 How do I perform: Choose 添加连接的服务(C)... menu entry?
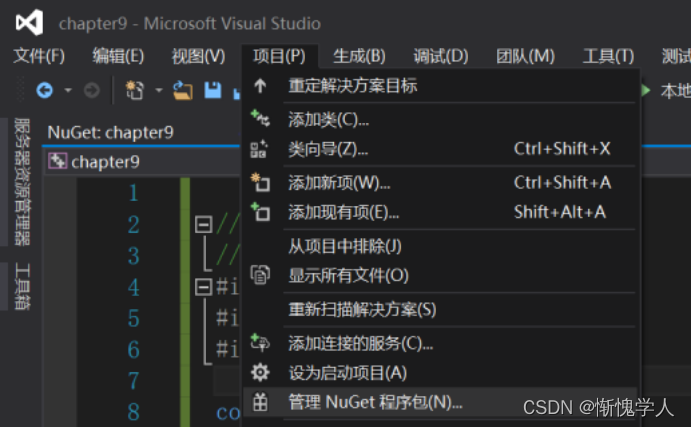click(x=440, y=343)
